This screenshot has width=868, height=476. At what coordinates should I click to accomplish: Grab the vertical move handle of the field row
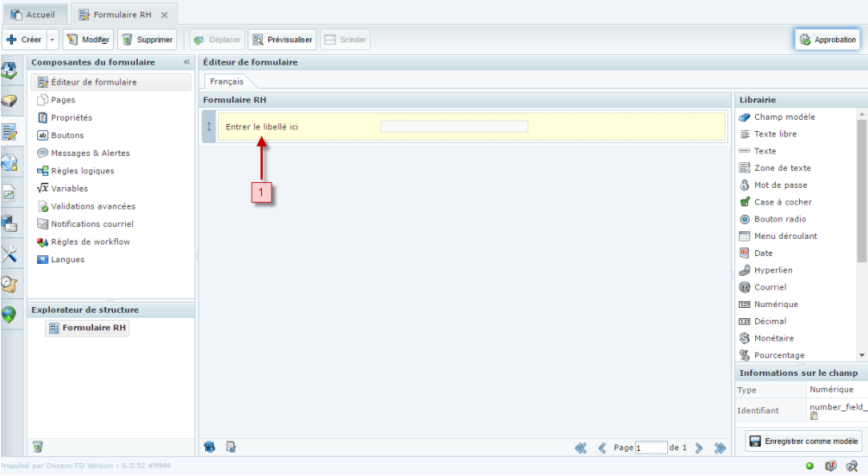tap(209, 127)
